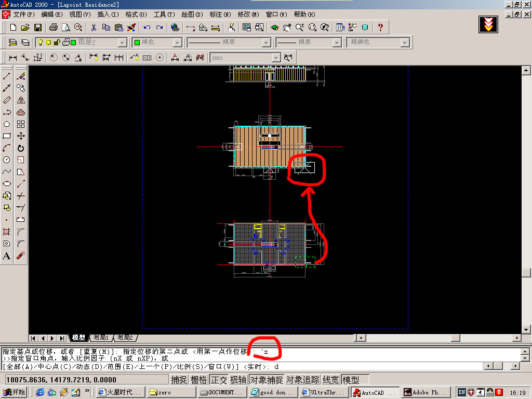Select the Erase modify tool
The height and width of the screenshot is (399, 532).
coord(21,76)
